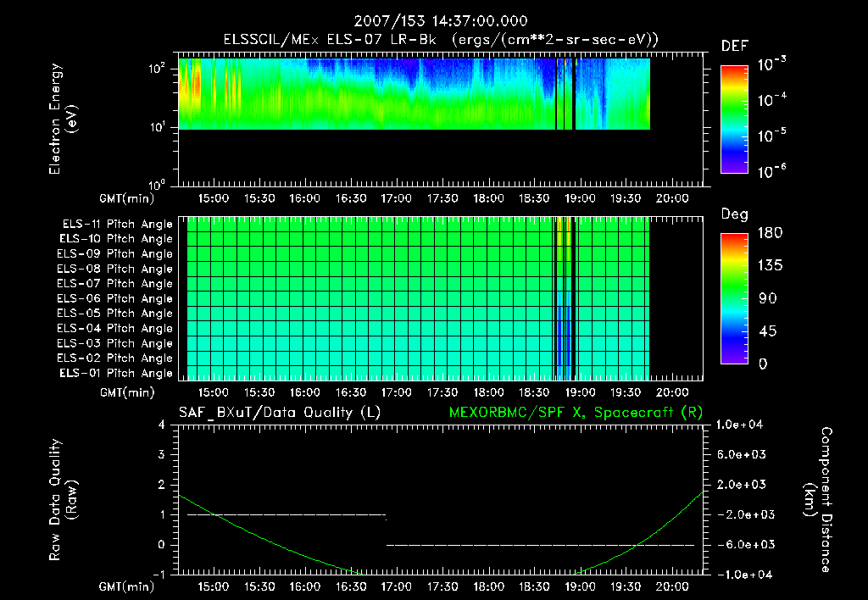
Task: Select the ELS-10 Pitch Angle row label
Action: click(116, 239)
